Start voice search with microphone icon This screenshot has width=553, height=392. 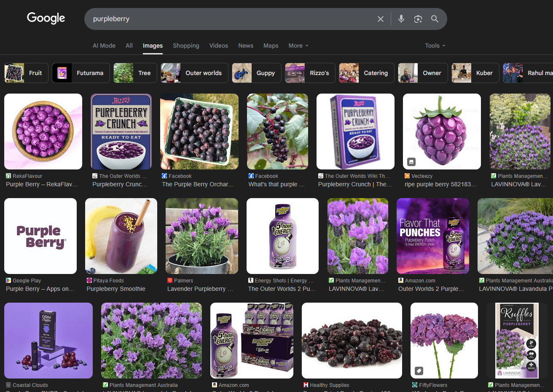[401, 19]
